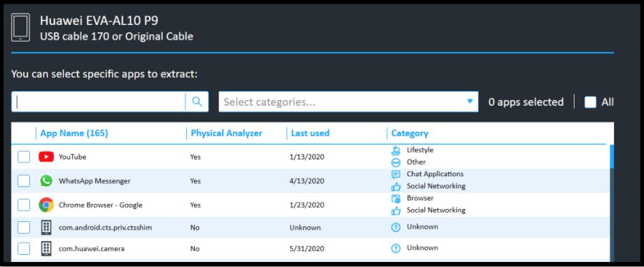Sort by App Name (165) column header
The height and width of the screenshot is (267, 644).
point(74,133)
